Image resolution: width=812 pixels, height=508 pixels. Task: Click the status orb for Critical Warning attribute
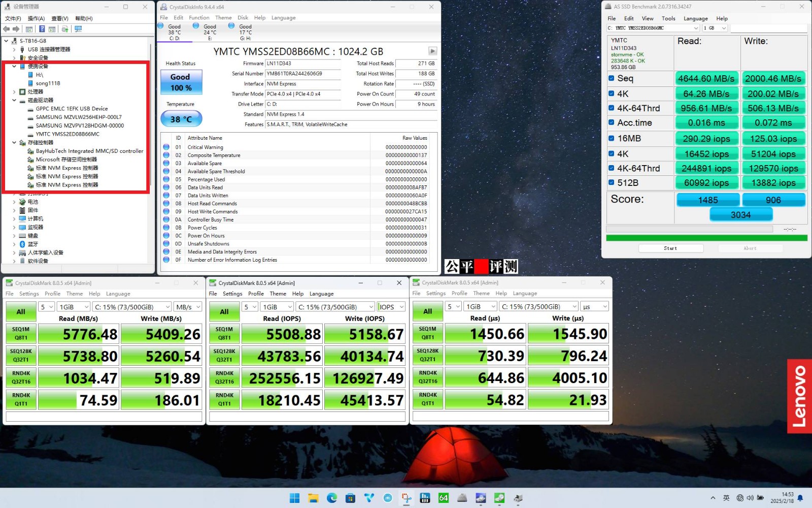coord(166,147)
